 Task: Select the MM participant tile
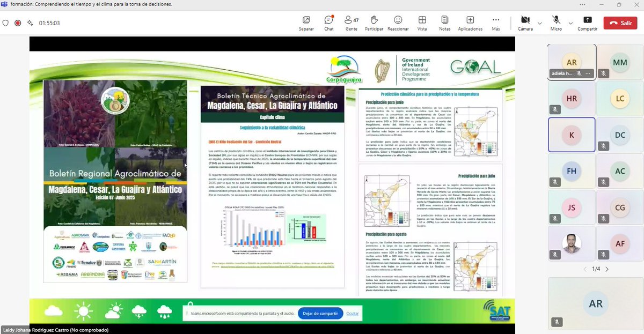click(620, 62)
